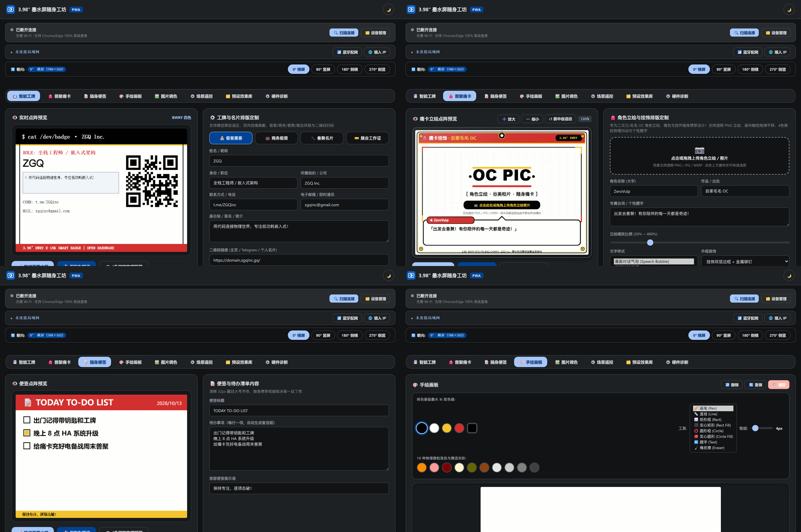
Task: Click the 角色名称 field containing ZeroVulp
Action: tap(653, 191)
